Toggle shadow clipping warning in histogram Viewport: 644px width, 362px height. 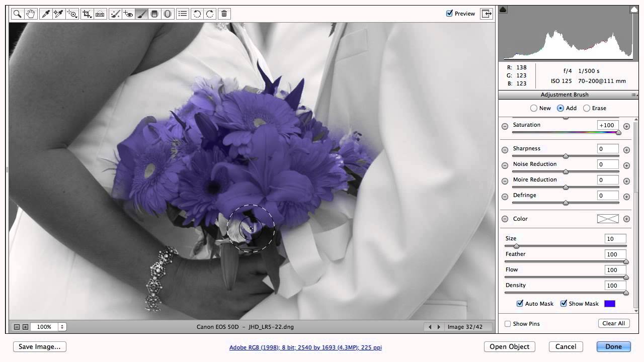pos(503,9)
